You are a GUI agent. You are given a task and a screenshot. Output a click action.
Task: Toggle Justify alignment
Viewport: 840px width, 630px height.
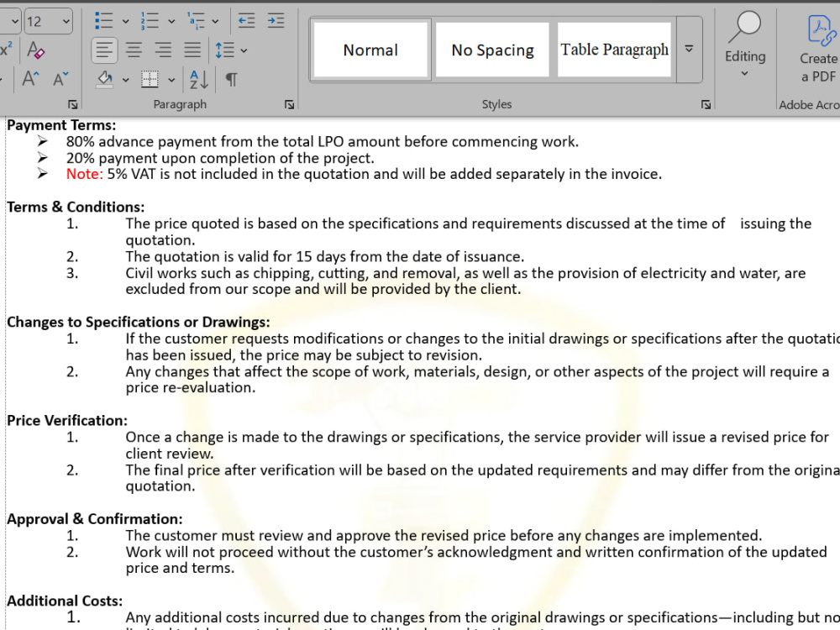coord(192,50)
